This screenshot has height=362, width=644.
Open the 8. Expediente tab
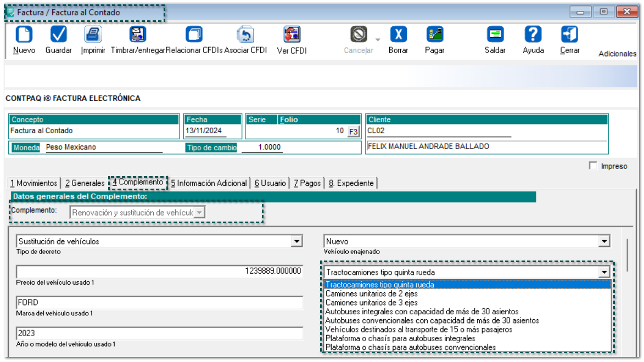351,183
